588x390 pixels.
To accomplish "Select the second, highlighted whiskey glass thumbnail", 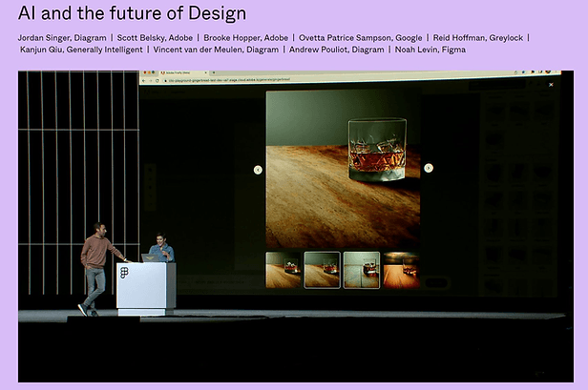I will pyautogui.click(x=322, y=270).
